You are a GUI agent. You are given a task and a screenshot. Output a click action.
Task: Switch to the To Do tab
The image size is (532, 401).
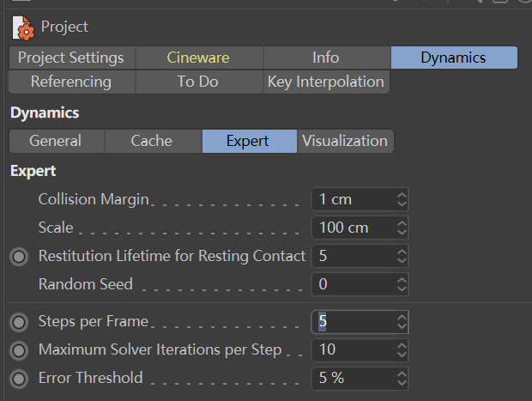(198, 82)
